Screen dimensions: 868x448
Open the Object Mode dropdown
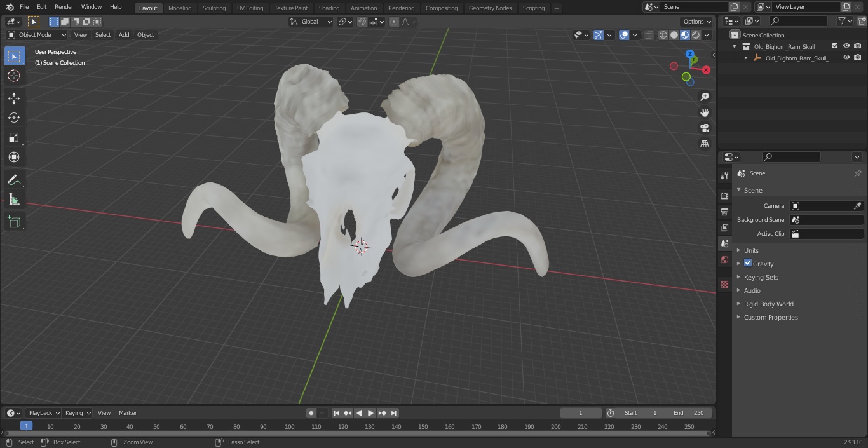37,35
